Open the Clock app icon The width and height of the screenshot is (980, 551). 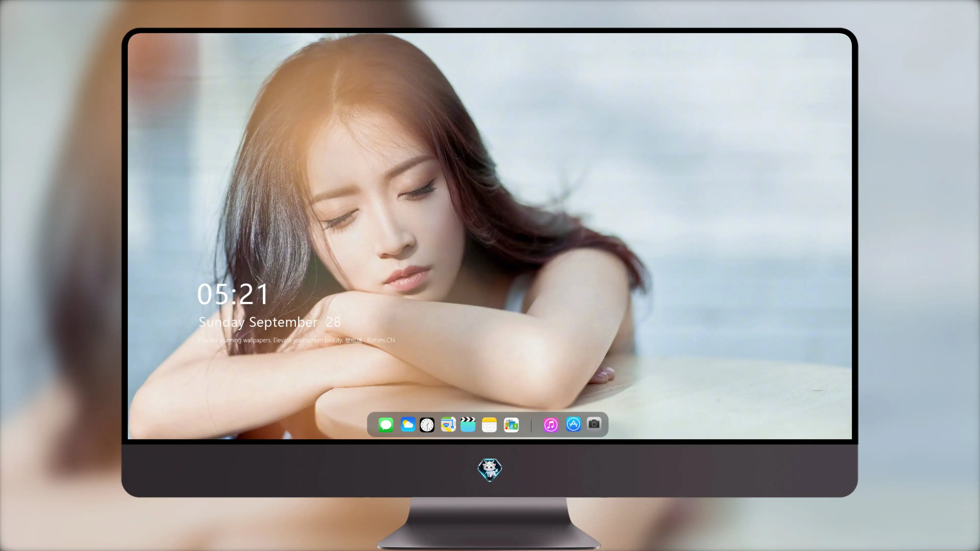pyautogui.click(x=427, y=425)
